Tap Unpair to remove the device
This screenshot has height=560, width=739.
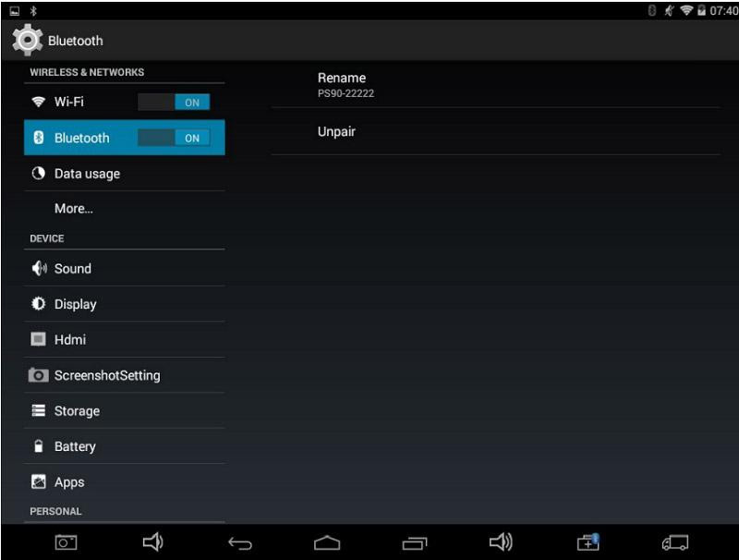tap(496, 131)
